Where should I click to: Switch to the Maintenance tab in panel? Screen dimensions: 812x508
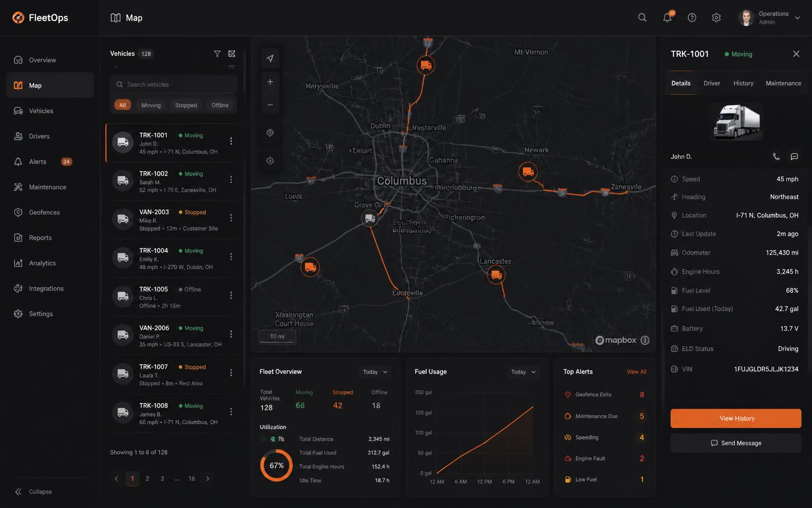point(783,83)
